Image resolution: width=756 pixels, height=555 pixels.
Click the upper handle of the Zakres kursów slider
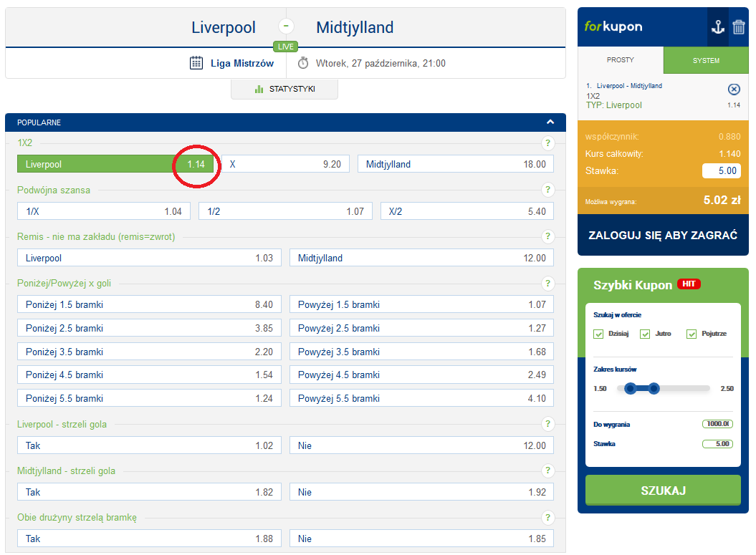[x=654, y=388]
